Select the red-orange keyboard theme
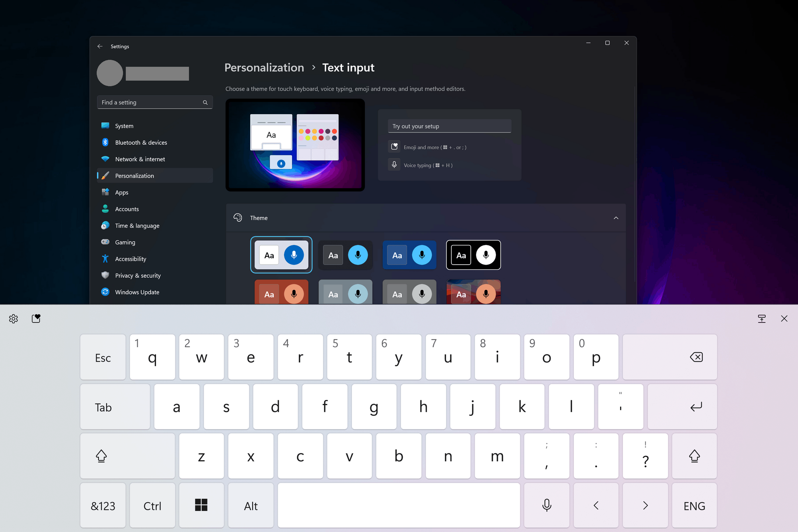 pyautogui.click(x=281, y=292)
